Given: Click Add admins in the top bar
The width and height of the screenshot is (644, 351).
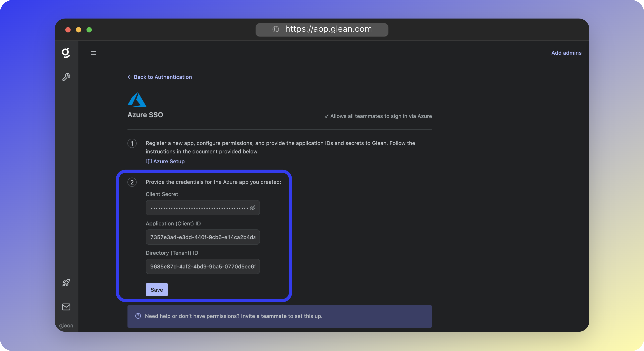Looking at the screenshot, I should [x=566, y=53].
